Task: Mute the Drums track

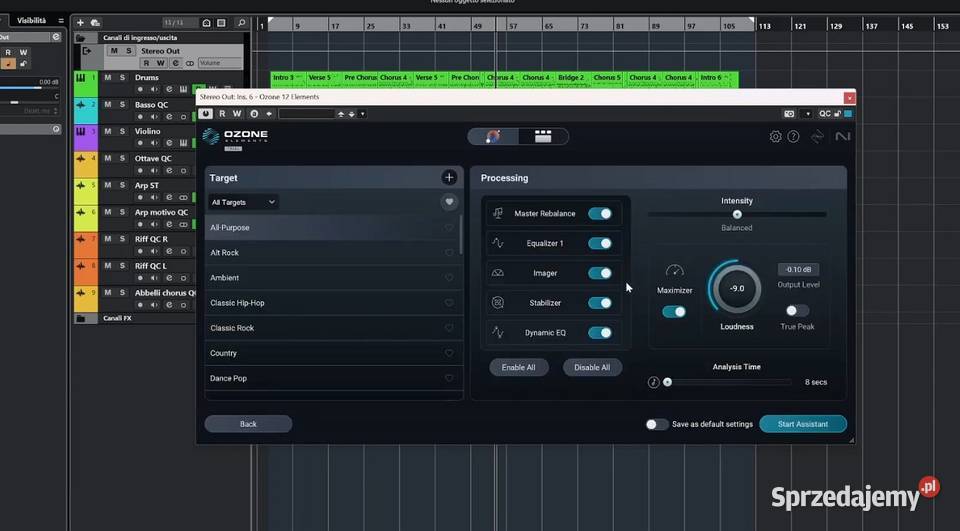Action: click(108, 78)
